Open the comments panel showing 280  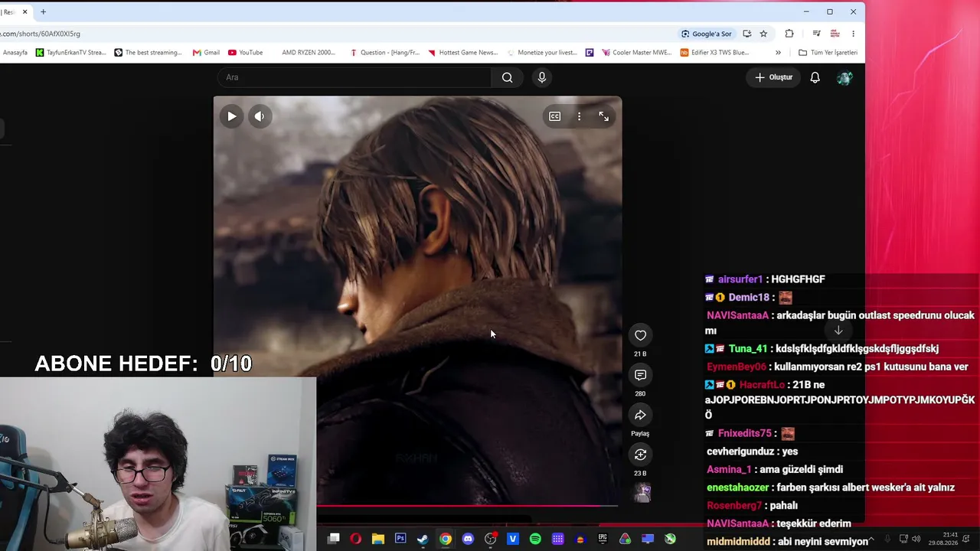640,375
